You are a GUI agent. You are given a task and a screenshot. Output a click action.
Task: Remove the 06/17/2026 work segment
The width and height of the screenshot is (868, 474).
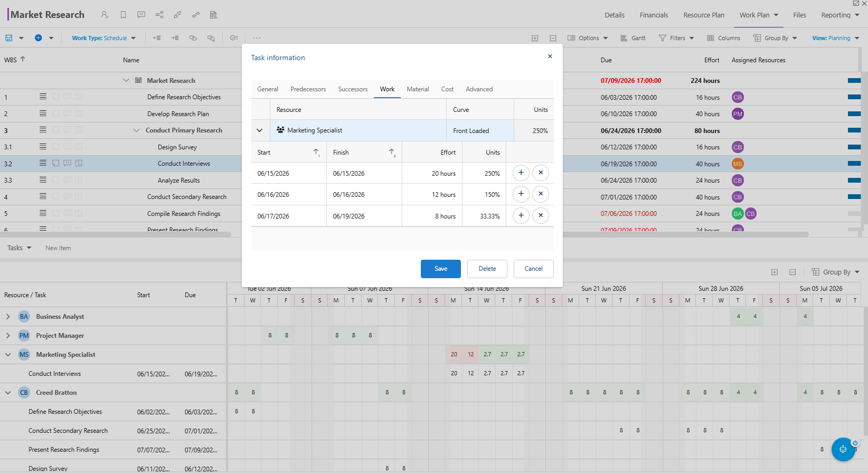541,215
